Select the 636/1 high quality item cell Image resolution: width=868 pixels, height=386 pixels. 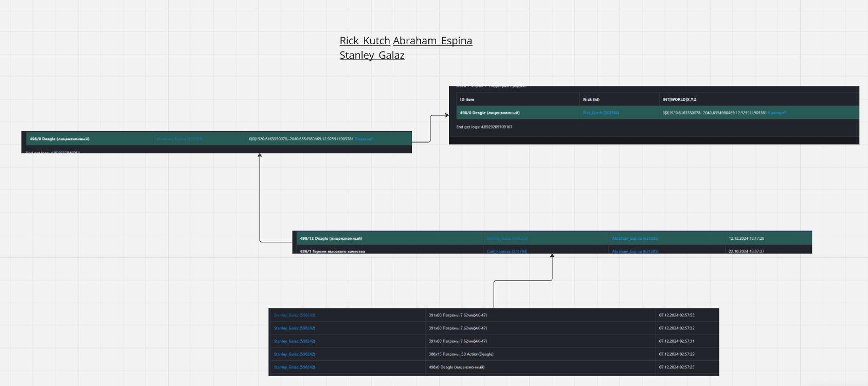tap(332, 251)
